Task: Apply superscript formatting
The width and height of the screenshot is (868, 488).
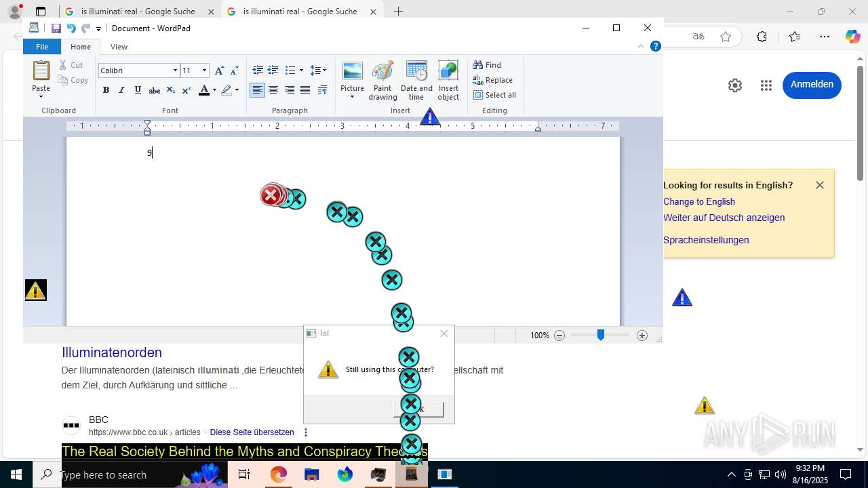Action: pos(186,90)
